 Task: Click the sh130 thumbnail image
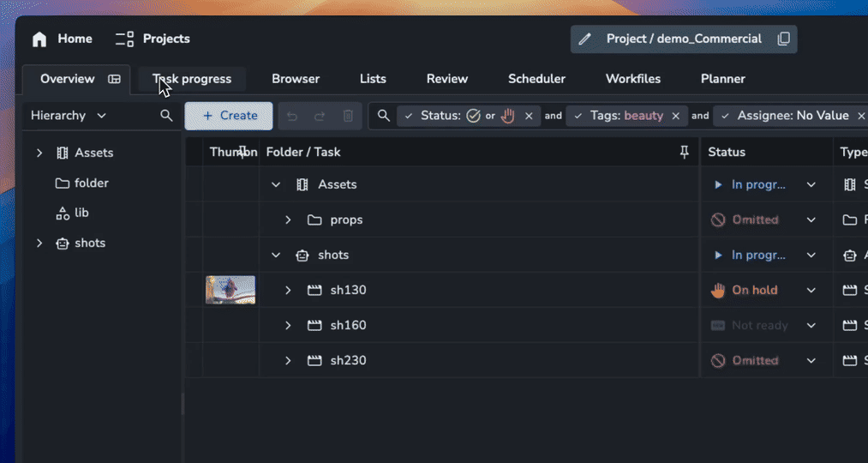[x=230, y=290]
